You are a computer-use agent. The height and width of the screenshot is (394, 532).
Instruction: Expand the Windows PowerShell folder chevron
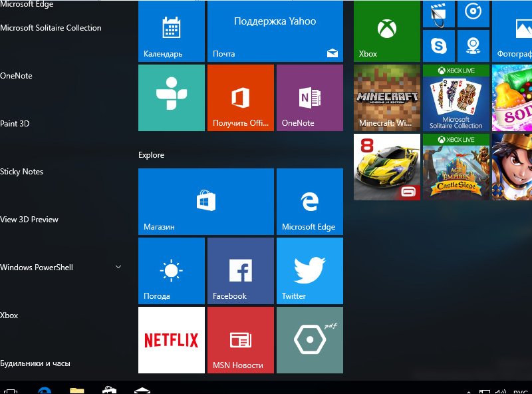point(118,267)
